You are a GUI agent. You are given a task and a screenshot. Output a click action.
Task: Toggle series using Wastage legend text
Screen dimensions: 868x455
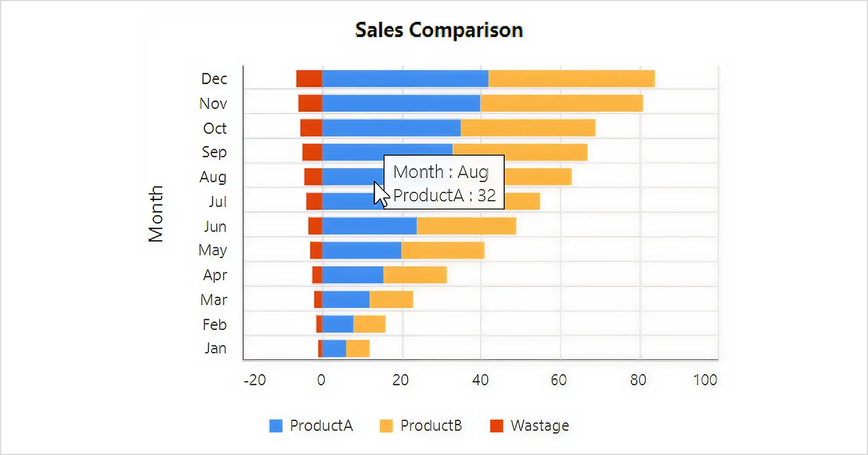pyautogui.click(x=539, y=426)
